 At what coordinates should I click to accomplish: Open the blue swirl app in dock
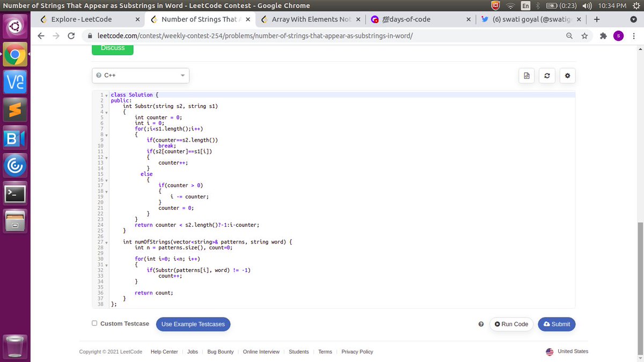click(x=15, y=166)
